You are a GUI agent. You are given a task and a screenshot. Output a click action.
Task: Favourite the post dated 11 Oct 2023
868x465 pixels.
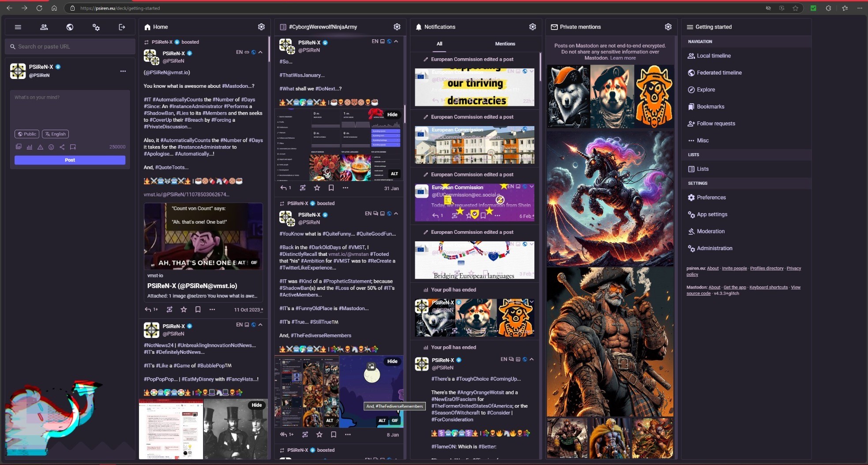[184, 310]
